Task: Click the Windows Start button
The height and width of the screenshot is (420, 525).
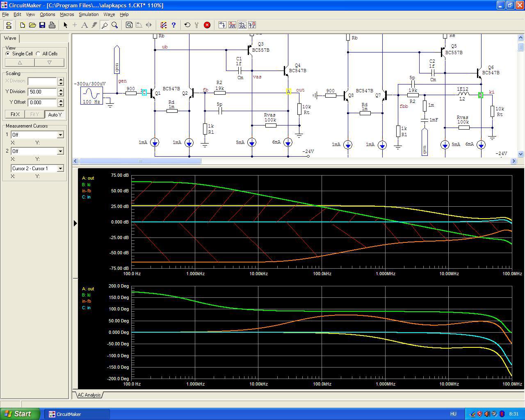Action: tap(20, 414)
